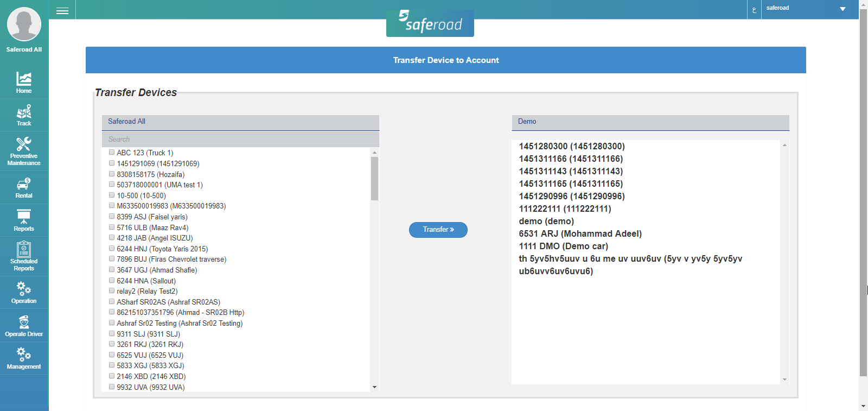Viewport: 868px width, 411px height.
Task: Check the 8308158175 (Hozaifa) box
Action: pos(112,174)
